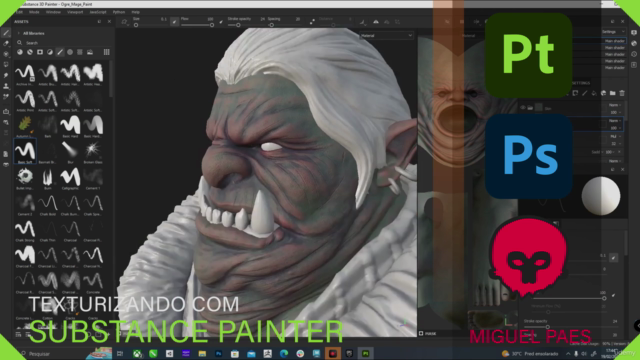Screen dimensions: 640x360
Task: Toggle pen pressure for brush Size
Action: pyautogui.click(x=174, y=21)
